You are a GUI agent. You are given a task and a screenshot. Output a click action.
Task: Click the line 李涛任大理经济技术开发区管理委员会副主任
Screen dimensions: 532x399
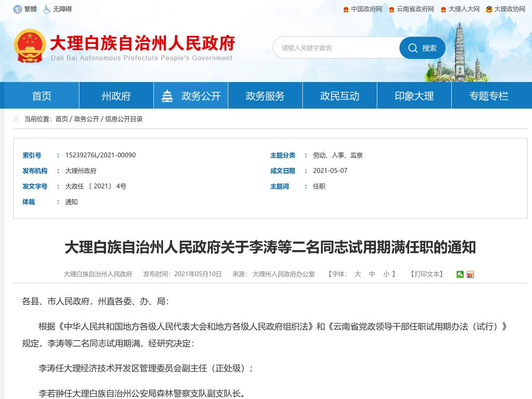146,368
